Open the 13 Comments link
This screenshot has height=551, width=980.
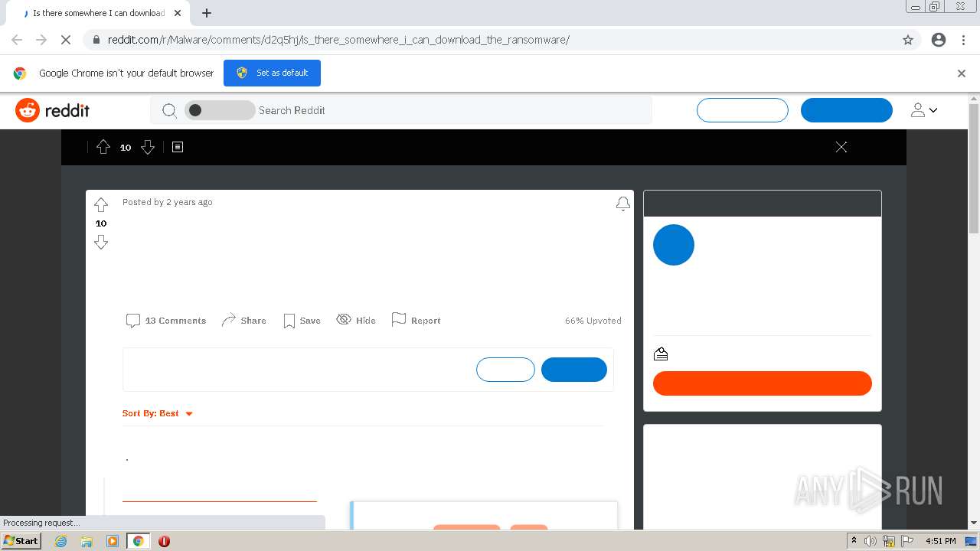click(x=166, y=321)
